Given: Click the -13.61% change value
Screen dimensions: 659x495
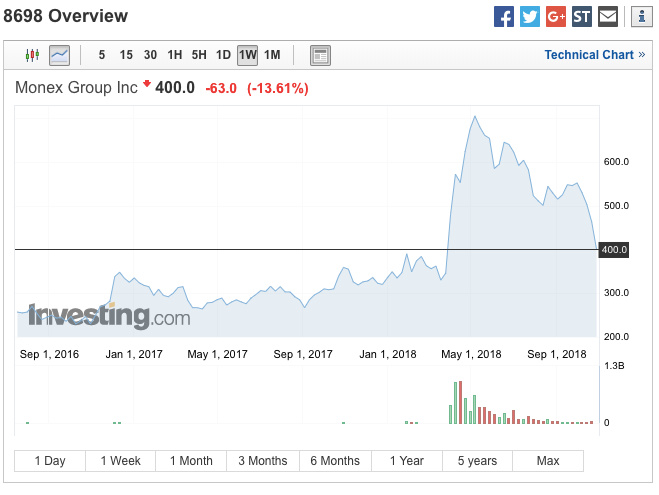Looking at the screenshot, I should coord(278,89).
